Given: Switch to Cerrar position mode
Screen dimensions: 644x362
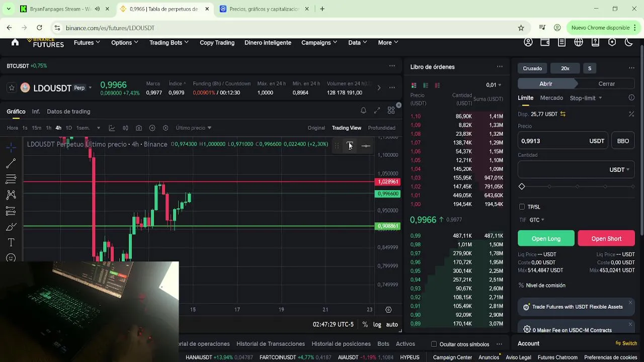Looking at the screenshot, I should (606, 84).
